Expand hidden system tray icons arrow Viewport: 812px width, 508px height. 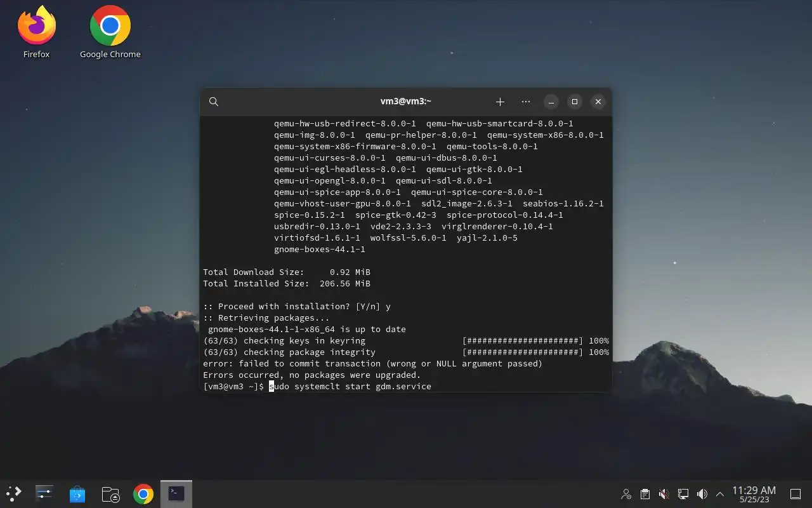(x=720, y=494)
